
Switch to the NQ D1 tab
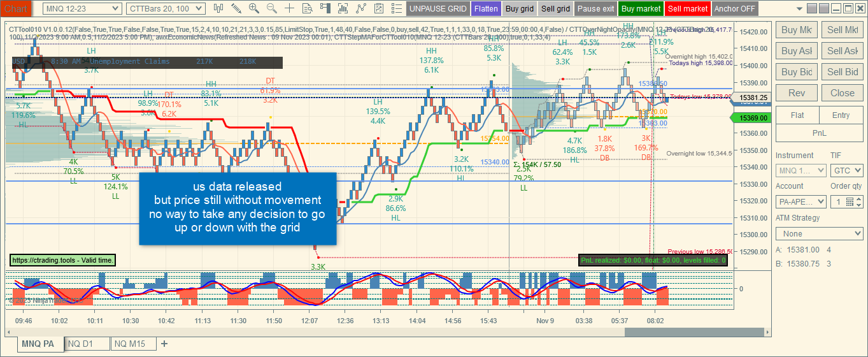click(x=89, y=344)
